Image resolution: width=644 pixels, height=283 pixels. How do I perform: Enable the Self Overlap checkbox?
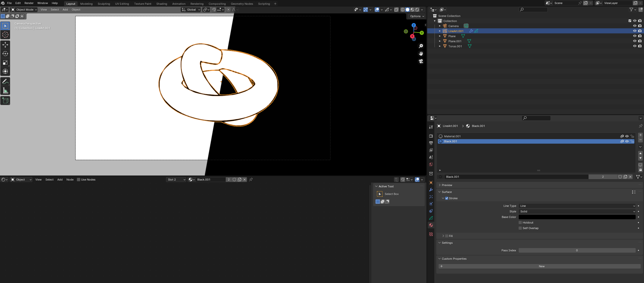tap(520, 228)
